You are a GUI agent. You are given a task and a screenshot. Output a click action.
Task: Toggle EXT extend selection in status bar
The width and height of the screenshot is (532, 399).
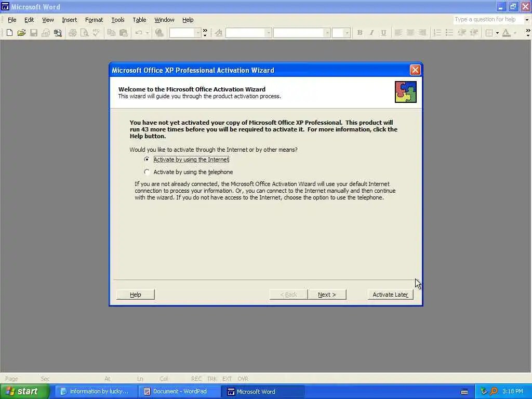[x=227, y=379]
